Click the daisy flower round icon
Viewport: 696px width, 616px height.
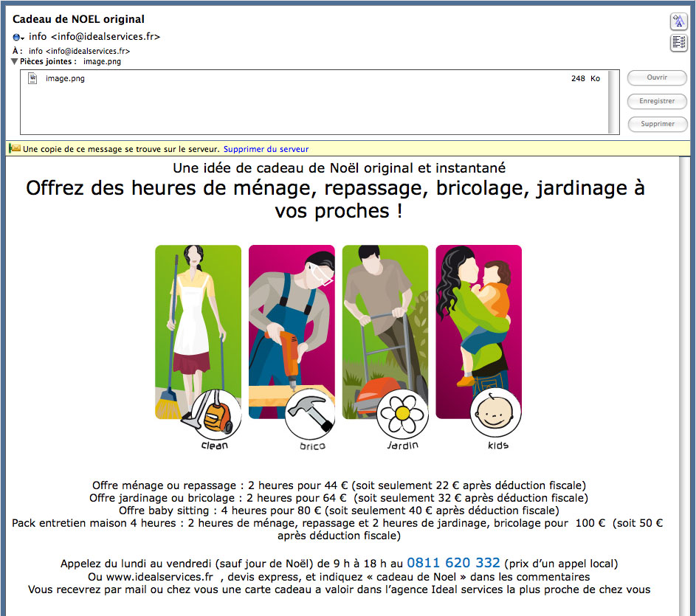click(x=402, y=414)
